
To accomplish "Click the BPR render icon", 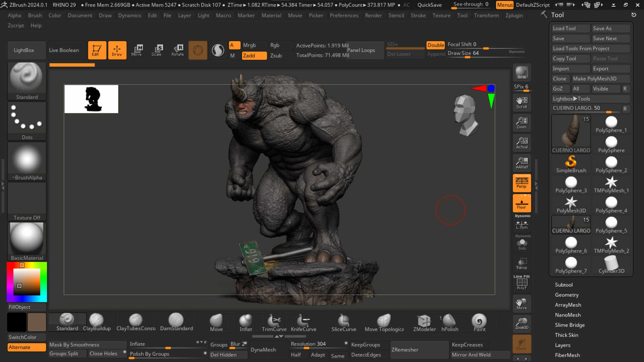I will (522, 72).
